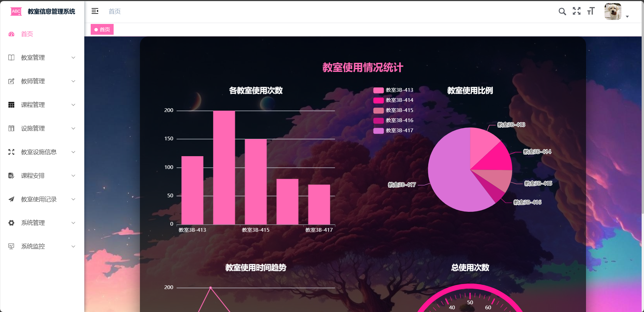Click the 系统管理 gear icon
The image size is (644, 312).
pos(11,223)
